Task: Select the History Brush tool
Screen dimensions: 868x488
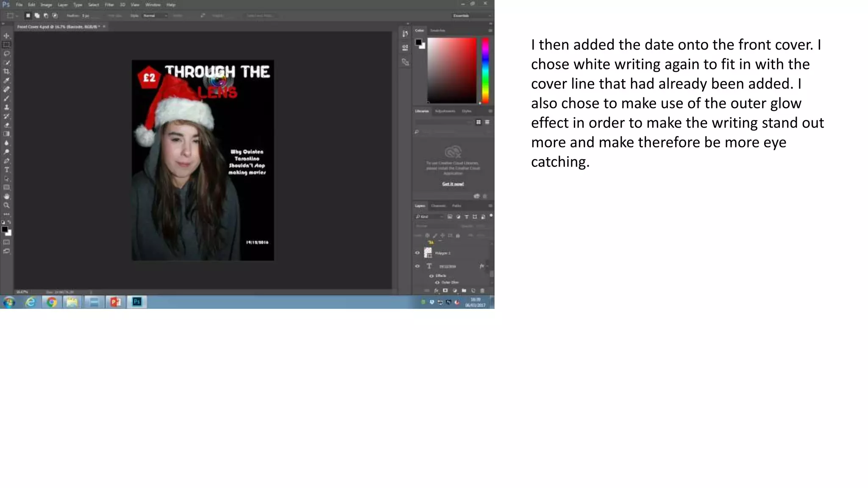Action: [x=6, y=116]
